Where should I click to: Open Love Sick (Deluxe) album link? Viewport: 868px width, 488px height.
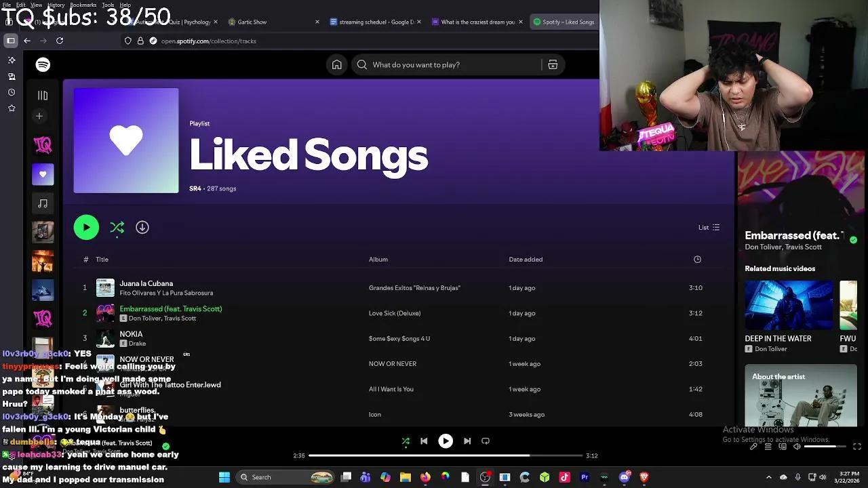click(x=395, y=313)
